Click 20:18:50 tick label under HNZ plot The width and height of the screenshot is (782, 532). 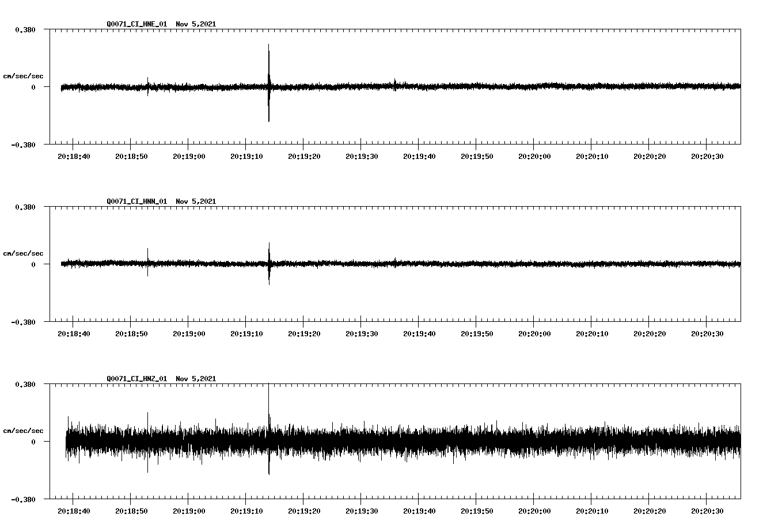click(x=131, y=511)
